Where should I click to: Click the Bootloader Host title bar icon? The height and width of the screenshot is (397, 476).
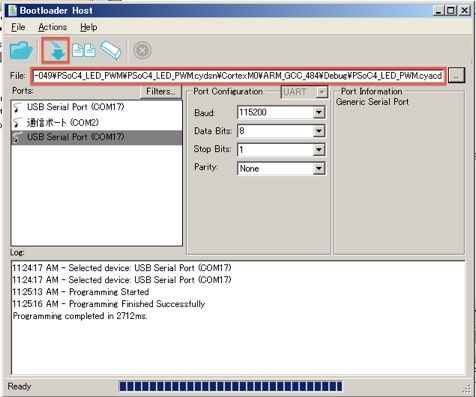[x=12, y=10]
